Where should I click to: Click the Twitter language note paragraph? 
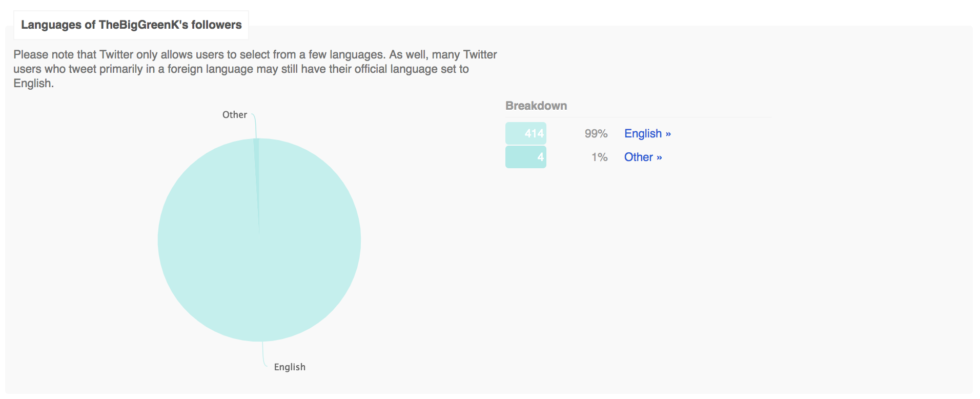point(255,69)
